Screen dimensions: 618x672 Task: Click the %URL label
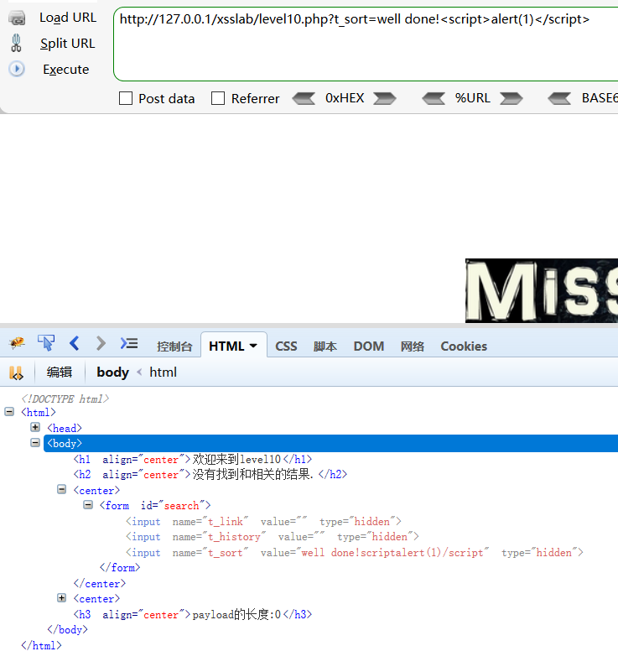472,98
